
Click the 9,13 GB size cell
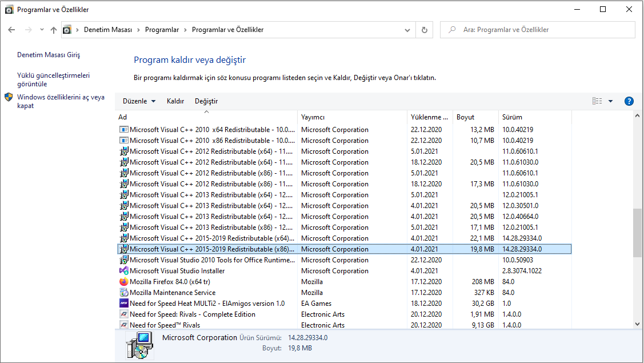click(x=483, y=325)
